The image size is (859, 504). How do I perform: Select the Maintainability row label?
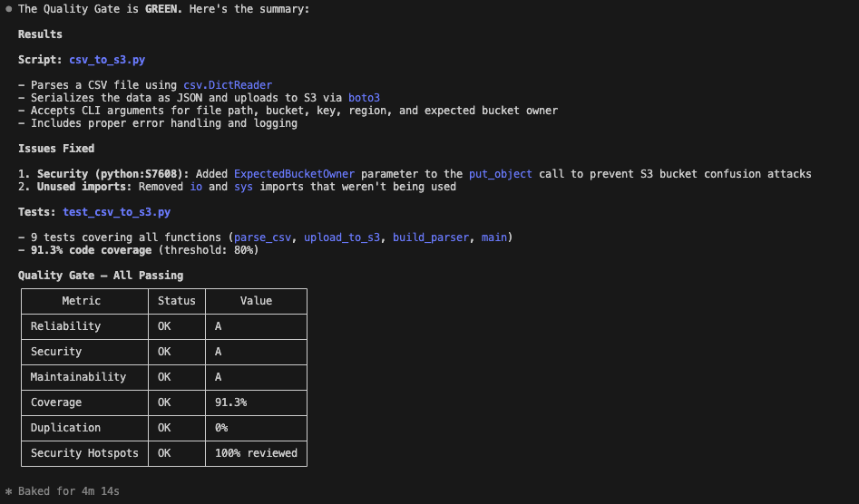tap(78, 377)
